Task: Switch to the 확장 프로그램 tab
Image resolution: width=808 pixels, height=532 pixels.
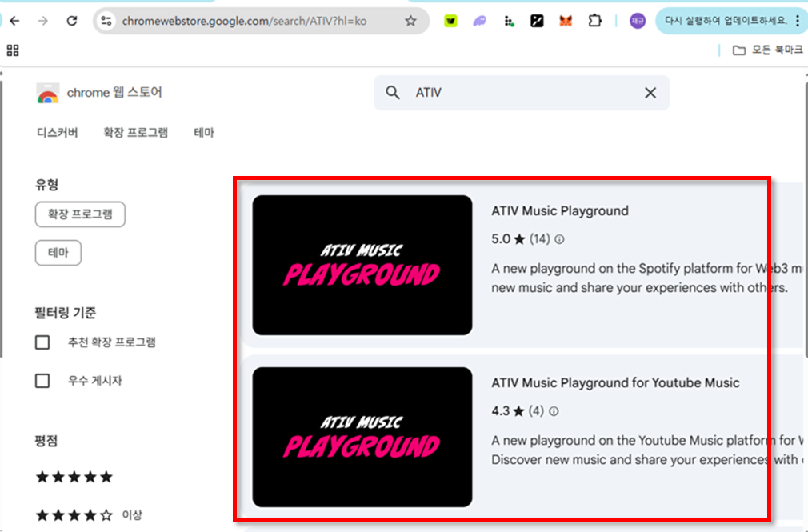Action: (135, 133)
